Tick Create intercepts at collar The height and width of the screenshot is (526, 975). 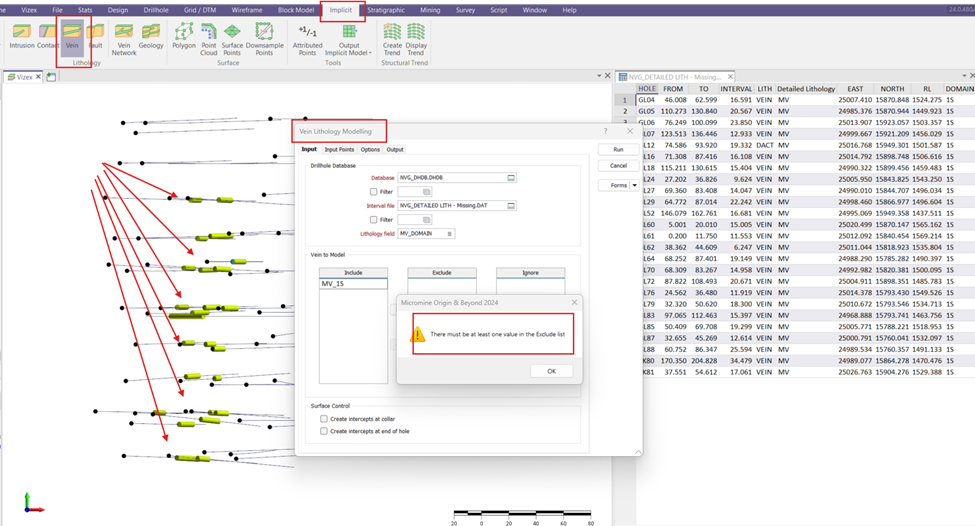324,419
